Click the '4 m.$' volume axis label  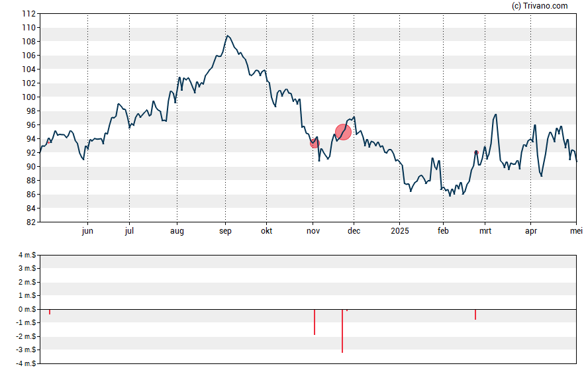27,256
